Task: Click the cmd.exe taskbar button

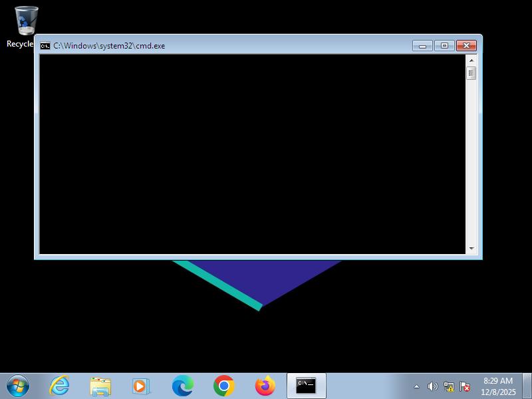Action: click(x=306, y=386)
